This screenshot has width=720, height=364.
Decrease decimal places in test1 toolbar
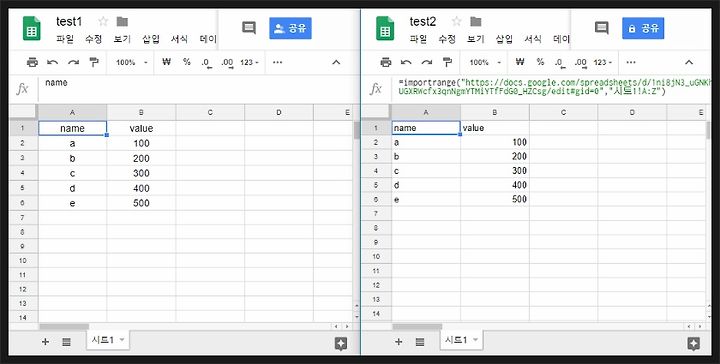207,63
